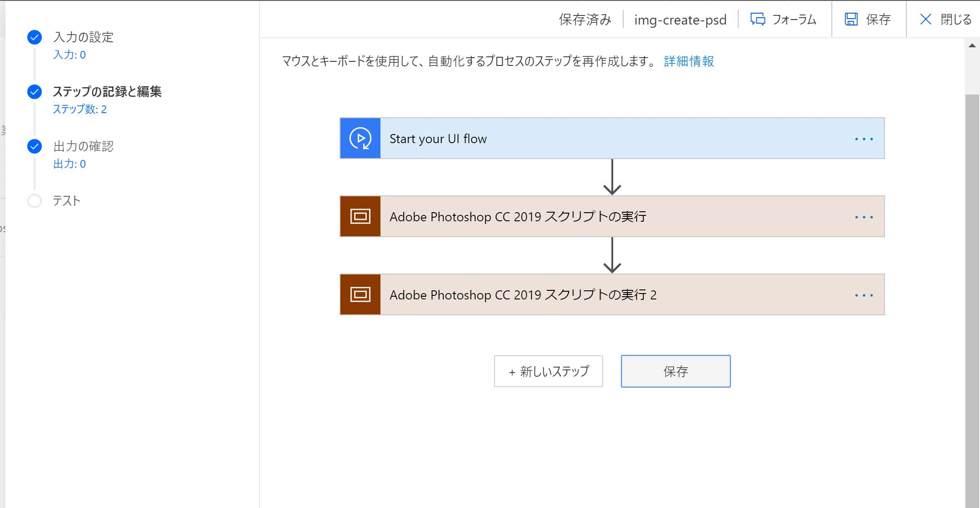Click the checkmark circle for ステップの記録と編集

pos(35,92)
